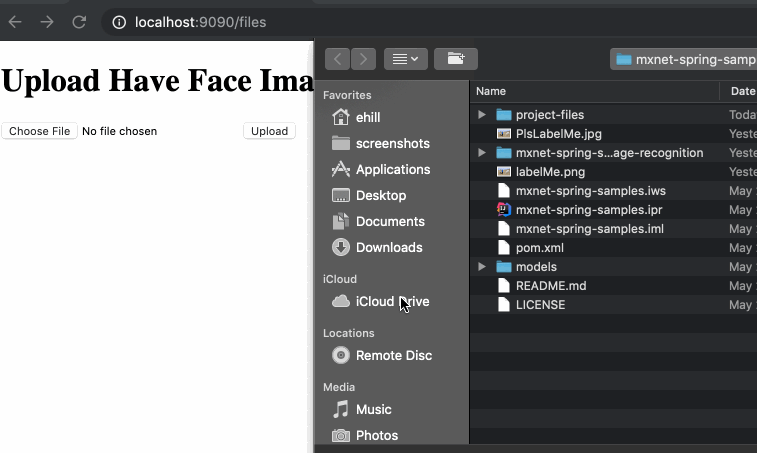Select the mxnet-spring-samples.iws file
The image size is (757, 453).
(614, 191)
